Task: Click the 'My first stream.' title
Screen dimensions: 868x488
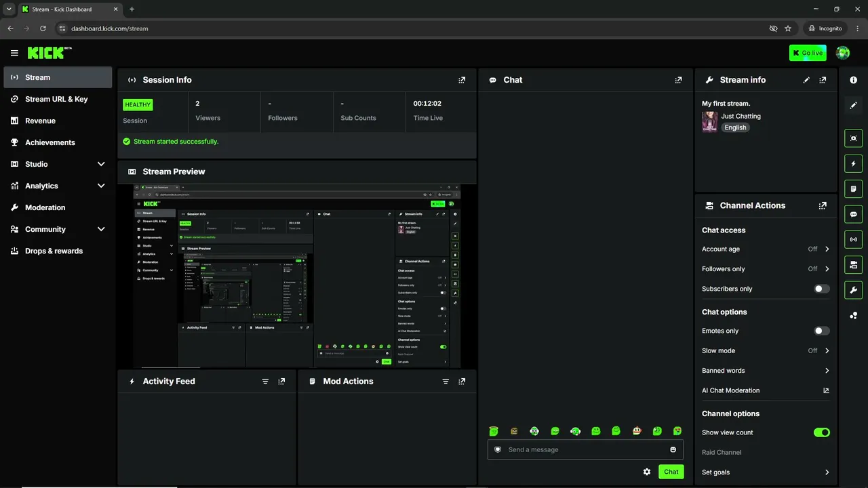Action: point(726,104)
